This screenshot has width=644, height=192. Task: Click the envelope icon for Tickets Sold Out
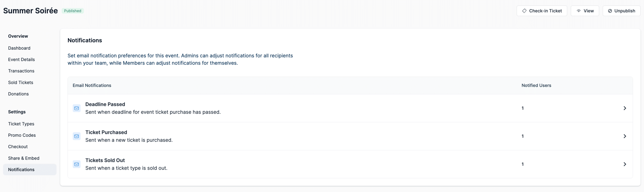77,164
